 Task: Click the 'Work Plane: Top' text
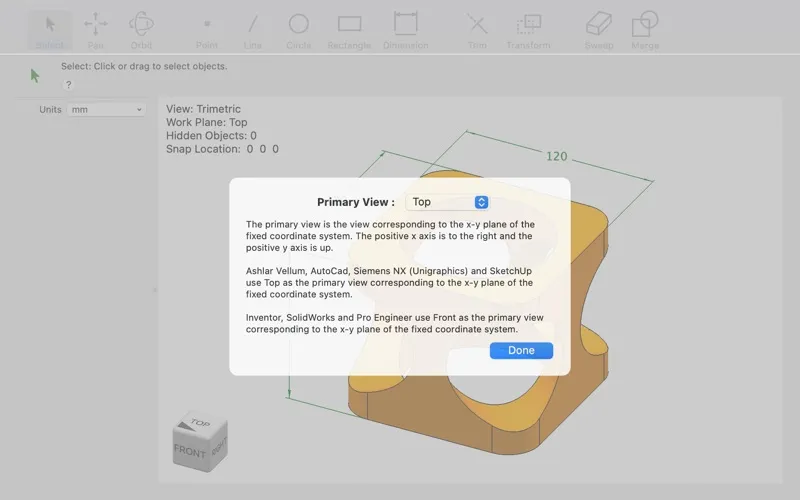point(207,122)
